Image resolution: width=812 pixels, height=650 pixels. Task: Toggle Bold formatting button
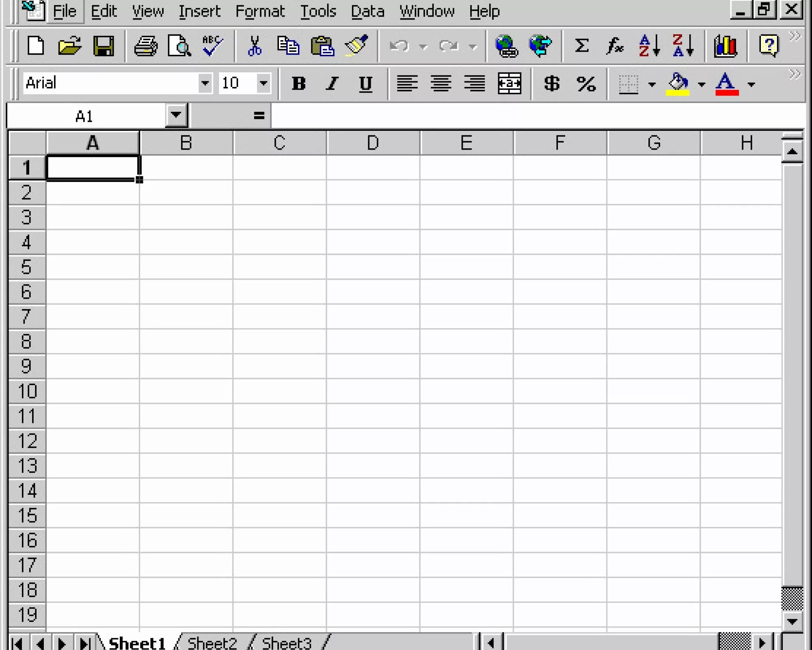click(299, 84)
